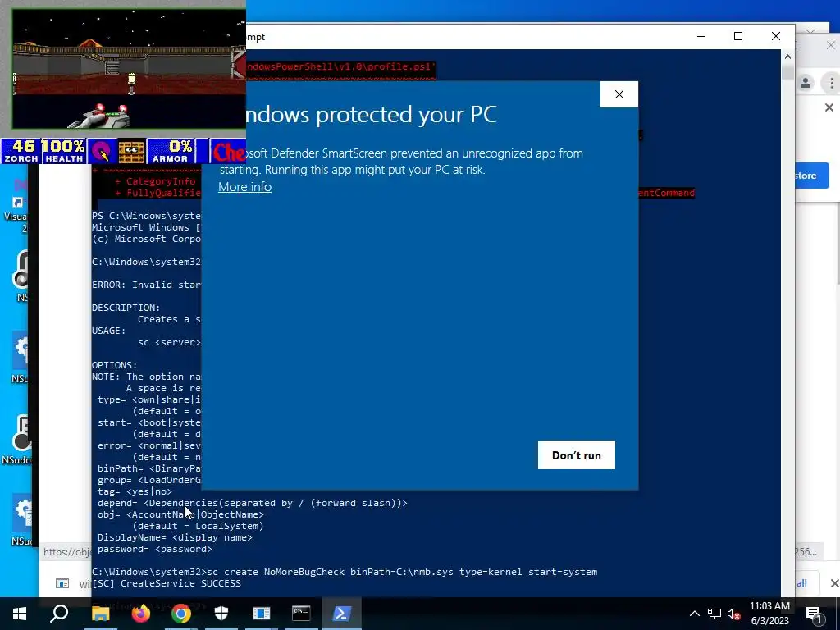Open the Chrome profile avatar icon
Image resolution: width=840 pixels, height=630 pixels.
(806, 83)
